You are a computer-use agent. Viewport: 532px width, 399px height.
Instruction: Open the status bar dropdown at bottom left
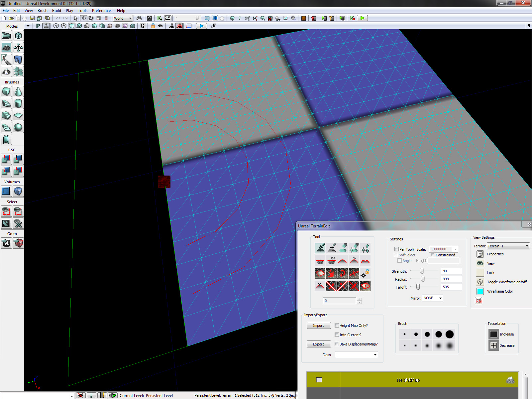tap(71, 396)
